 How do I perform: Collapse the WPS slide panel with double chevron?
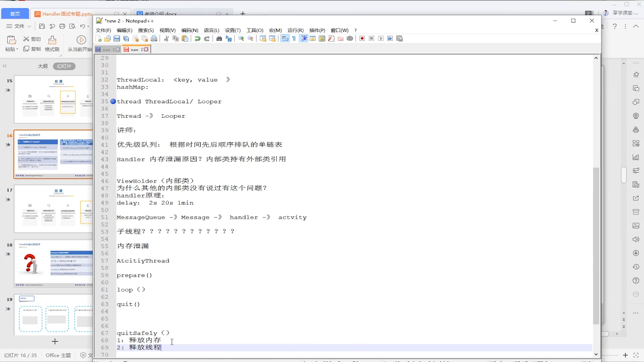[x=5, y=66]
